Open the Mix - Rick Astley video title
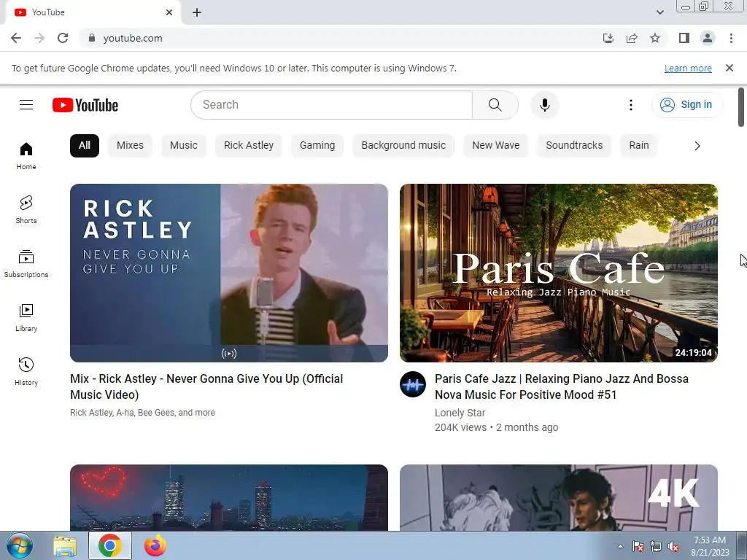This screenshot has width=747, height=560. pyautogui.click(x=206, y=386)
